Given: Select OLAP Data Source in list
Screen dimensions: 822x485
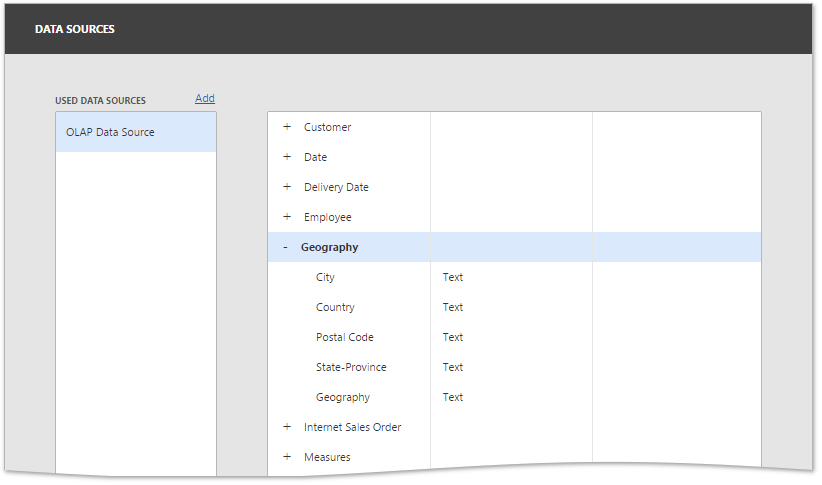Looking at the screenshot, I should click(x=110, y=132).
